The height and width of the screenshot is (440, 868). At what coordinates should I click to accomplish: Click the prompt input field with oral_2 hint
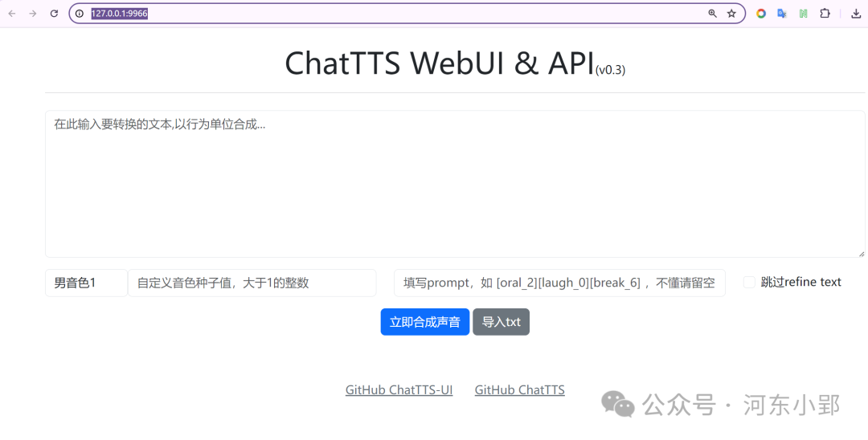tap(559, 283)
